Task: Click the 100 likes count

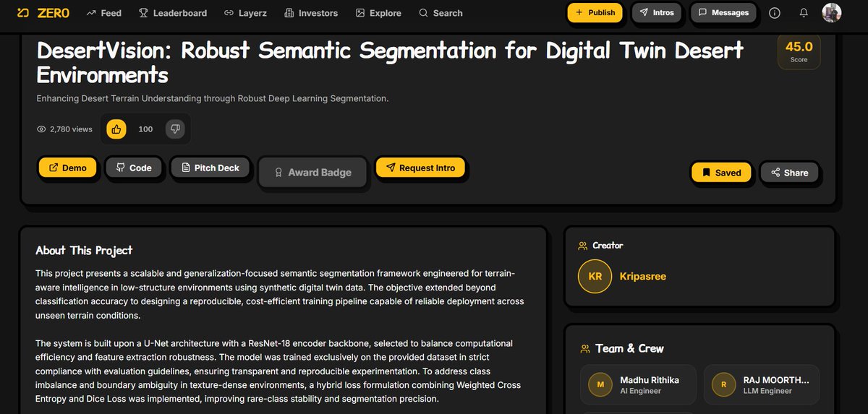Action: 145,129
